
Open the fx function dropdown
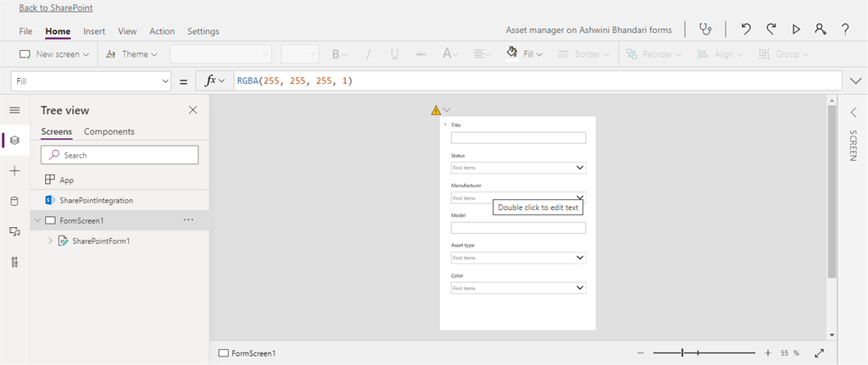point(214,81)
